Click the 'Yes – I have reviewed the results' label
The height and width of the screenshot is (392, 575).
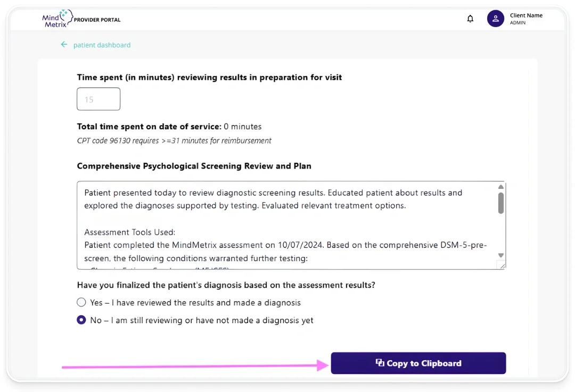tap(195, 303)
